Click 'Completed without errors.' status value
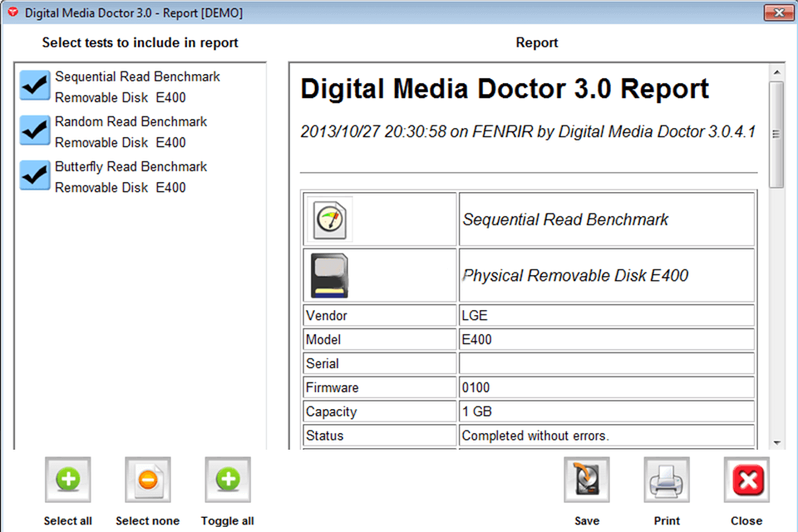Viewport: 798px width, 532px height. coord(607,436)
